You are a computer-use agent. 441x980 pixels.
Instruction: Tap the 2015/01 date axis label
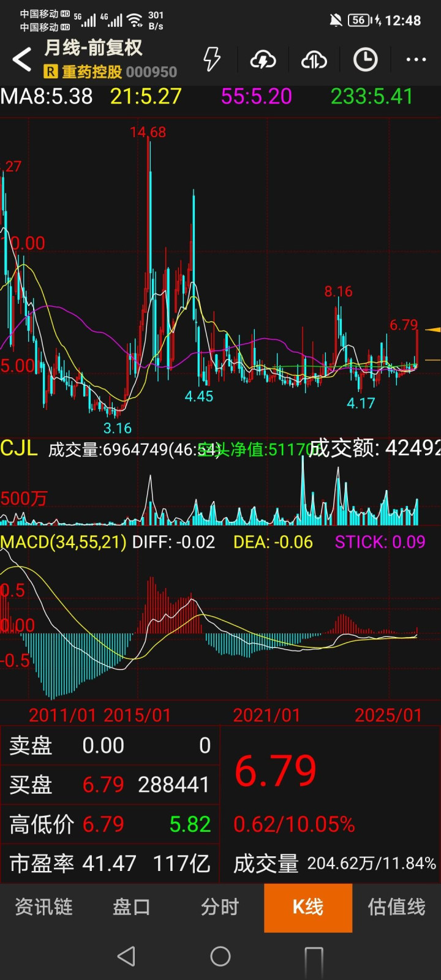[x=137, y=715]
